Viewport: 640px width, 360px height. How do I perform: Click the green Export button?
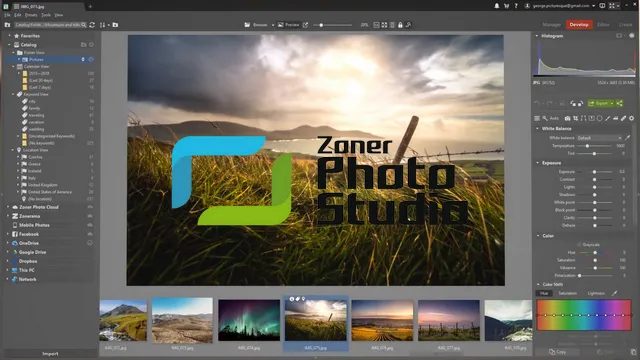tap(601, 103)
